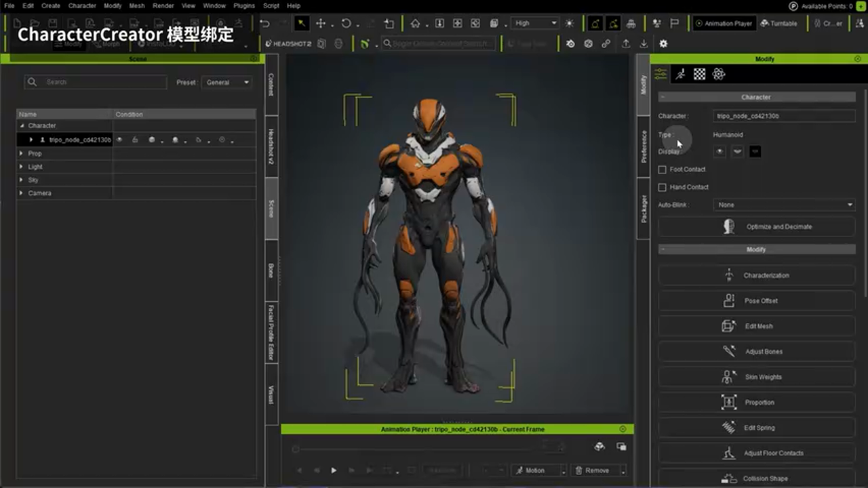868x488 pixels.
Task: Enable the Foot Contact checkbox
Action: 663,169
